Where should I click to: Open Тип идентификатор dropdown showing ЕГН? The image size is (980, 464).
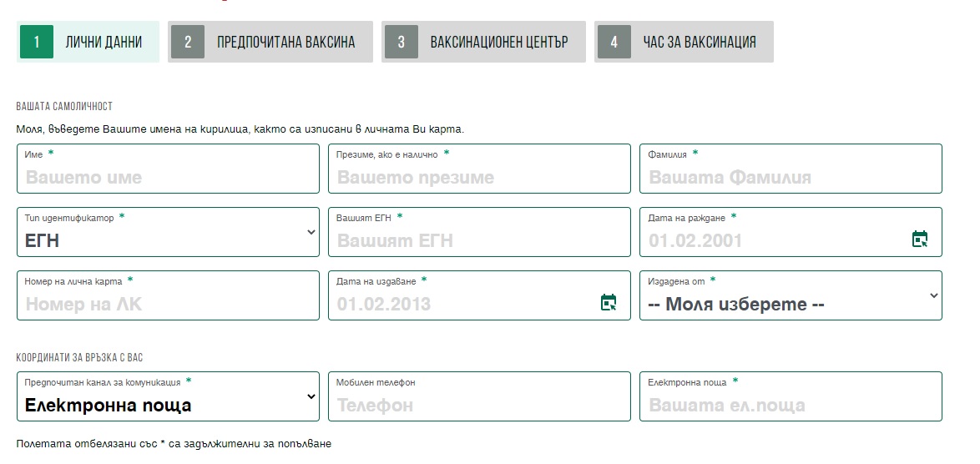pos(168,232)
